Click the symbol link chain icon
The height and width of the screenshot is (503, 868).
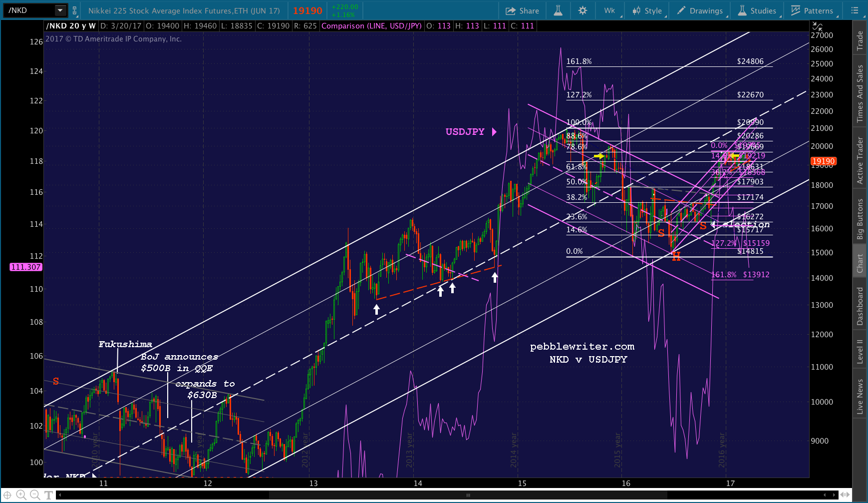[75, 10]
